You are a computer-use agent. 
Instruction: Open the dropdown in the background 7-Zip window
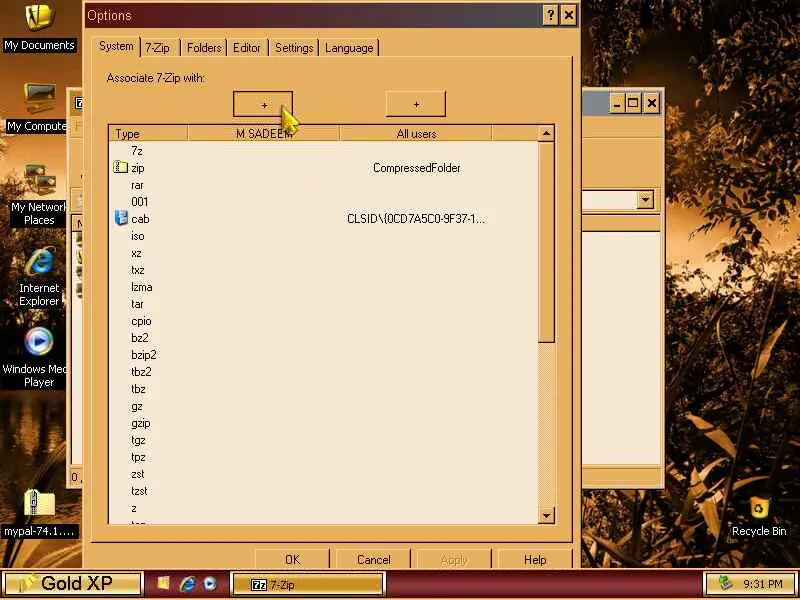click(645, 200)
